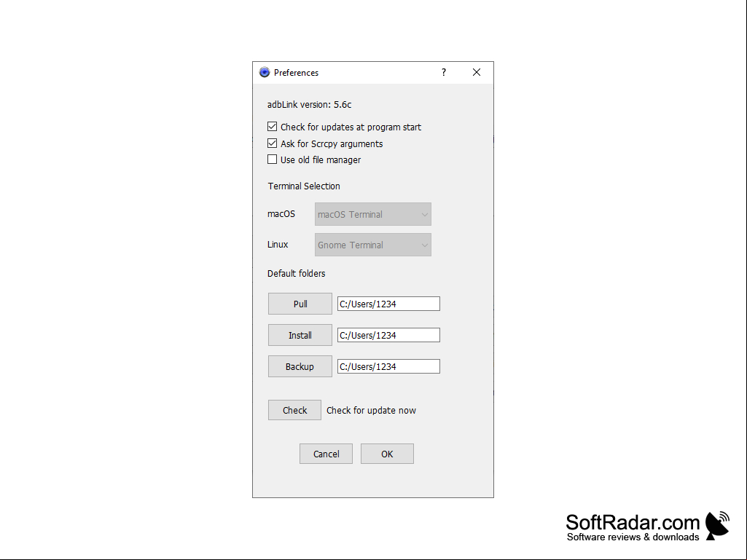Click the 'Terminal Selection' label

tap(304, 186)
